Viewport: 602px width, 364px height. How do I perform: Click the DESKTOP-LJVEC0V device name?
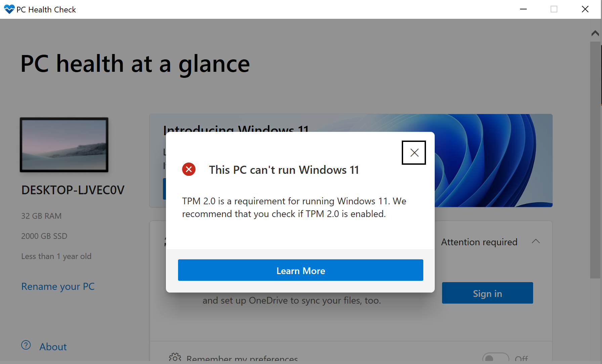pyautogui.click(x=73, y=190)
